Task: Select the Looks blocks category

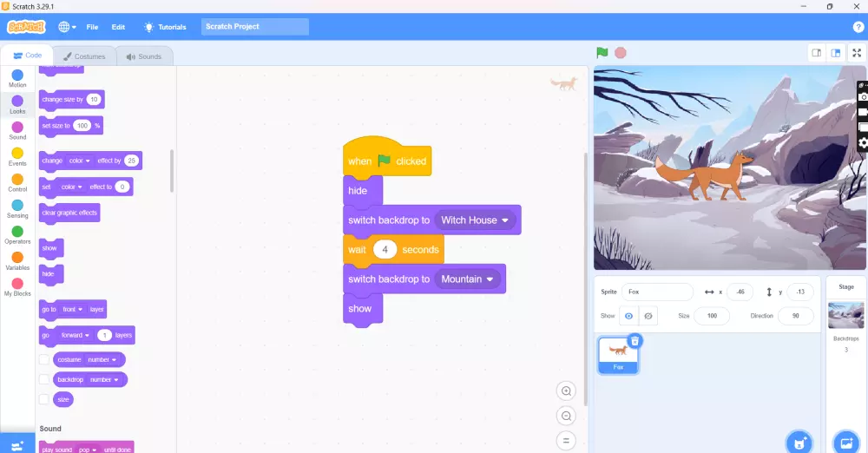Action: click(17, 105)
